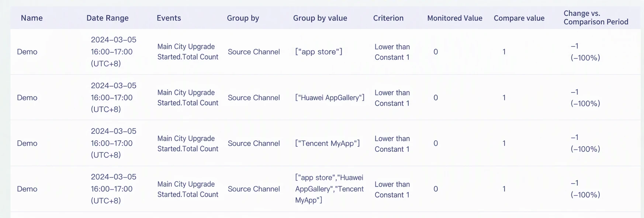Click the Criterion column header
This screenshot has width=644, height=218.
point(388,18)
